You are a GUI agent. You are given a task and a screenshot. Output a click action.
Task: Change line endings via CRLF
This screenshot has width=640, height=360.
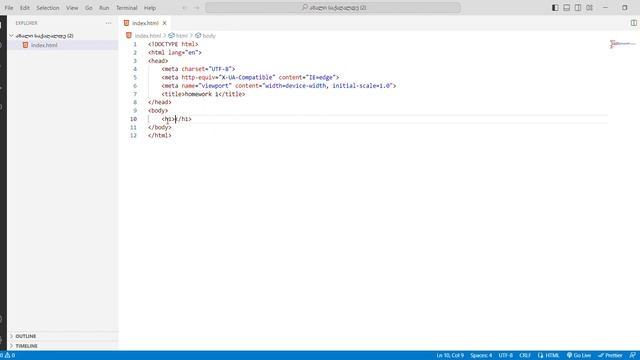[525, 356]
